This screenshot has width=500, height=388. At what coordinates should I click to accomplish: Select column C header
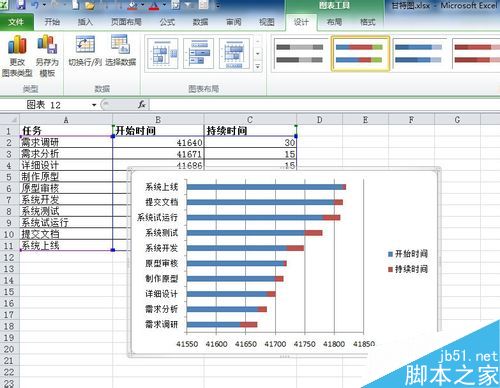point(250,120)
